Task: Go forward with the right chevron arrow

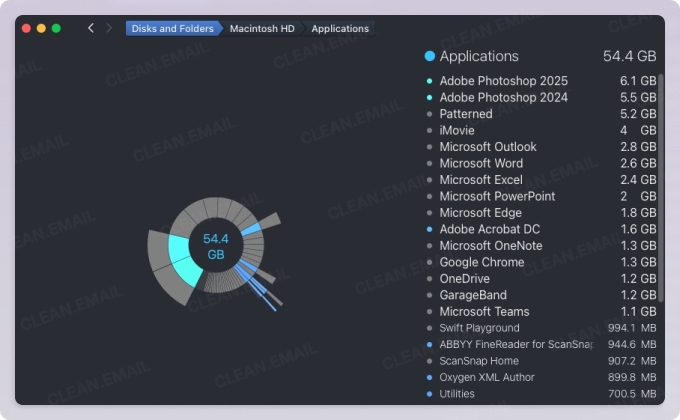Action: pos(109,28)
